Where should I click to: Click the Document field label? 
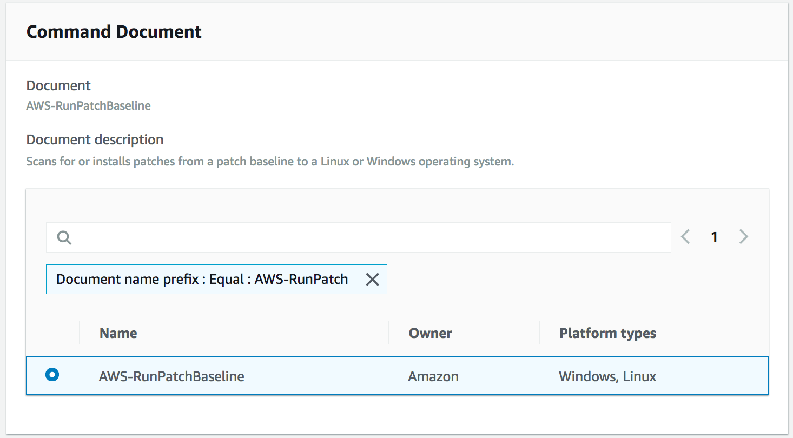tap(58, 86)
